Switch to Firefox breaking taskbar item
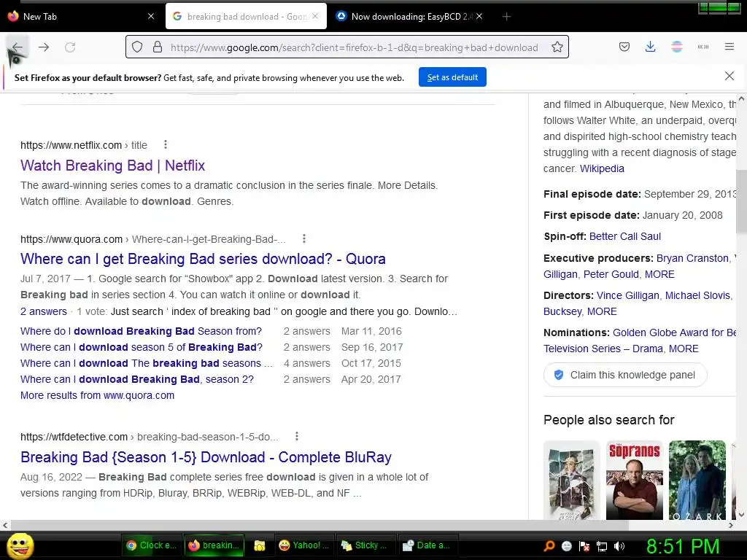747x560 pixels. (214, 545)
